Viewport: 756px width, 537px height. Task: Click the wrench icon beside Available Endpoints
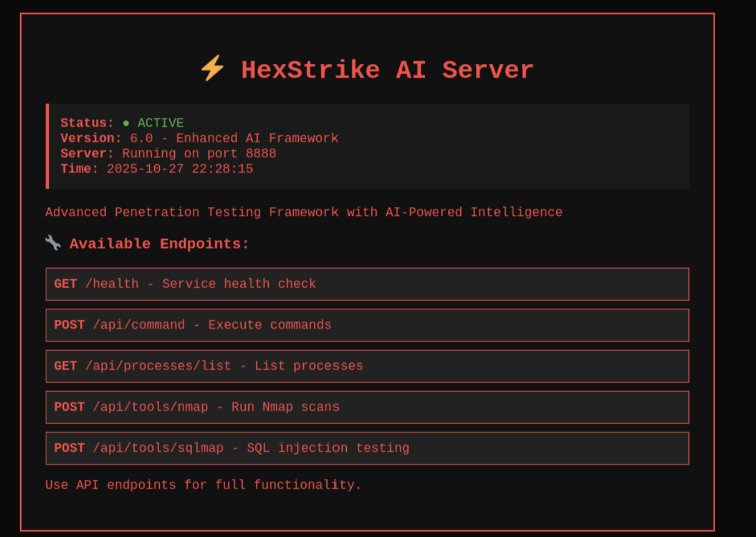point(53,243)
